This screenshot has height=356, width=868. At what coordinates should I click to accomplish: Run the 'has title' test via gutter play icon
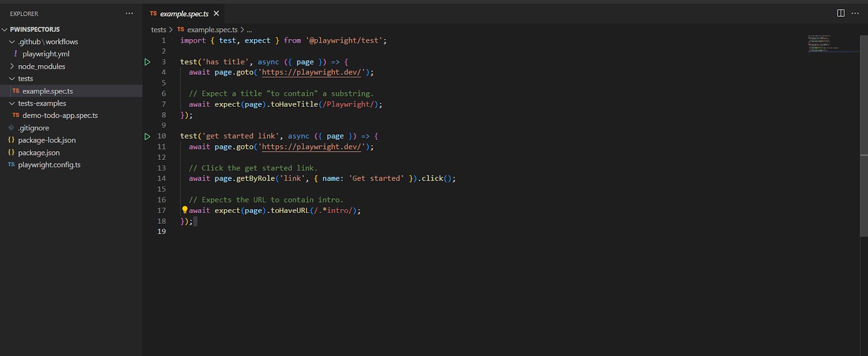click(147, 62)
